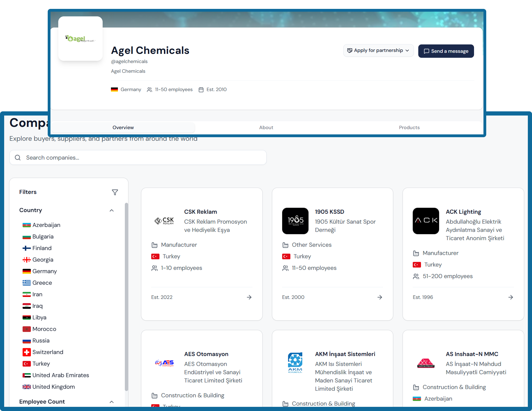Select Russia in country filter

click(36, 341)
